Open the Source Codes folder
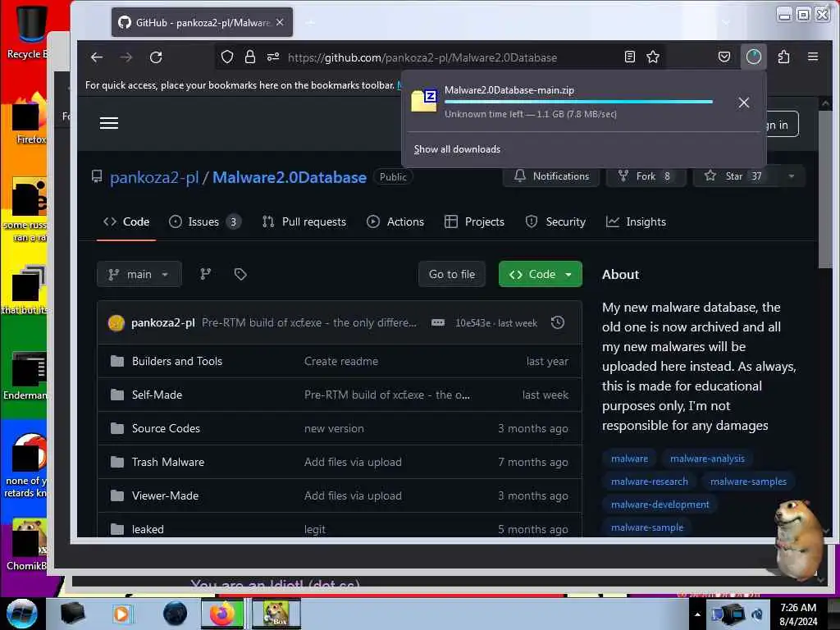 click(x=166, y=428)
